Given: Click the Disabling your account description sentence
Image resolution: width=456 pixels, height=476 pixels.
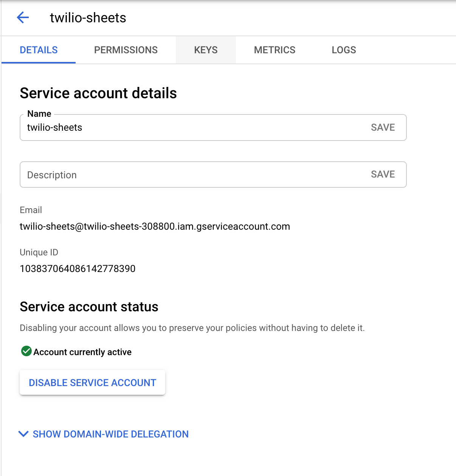Looking at the screenshot, I should 192,328.
